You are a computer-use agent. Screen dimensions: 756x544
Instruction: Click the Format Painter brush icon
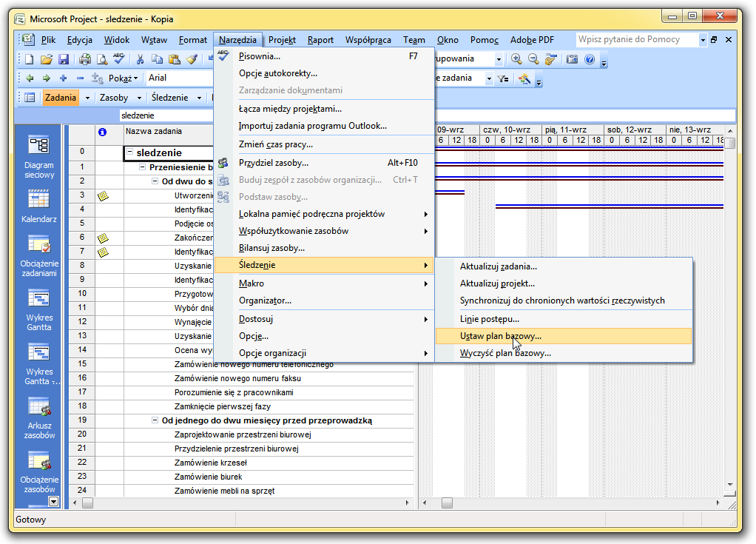pyautogui.click(x=192, y=59)
